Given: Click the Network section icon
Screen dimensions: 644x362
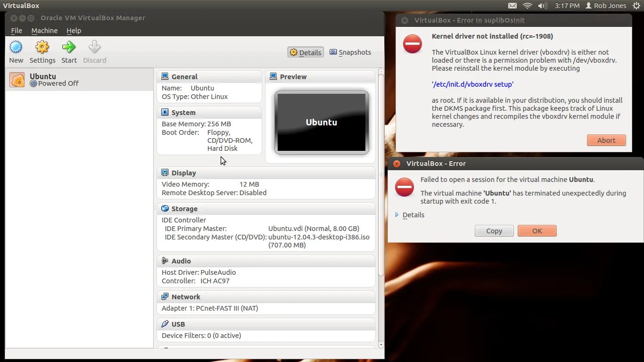Looking at the screenshot, I should pyautogui.click(x=165, y=296).
